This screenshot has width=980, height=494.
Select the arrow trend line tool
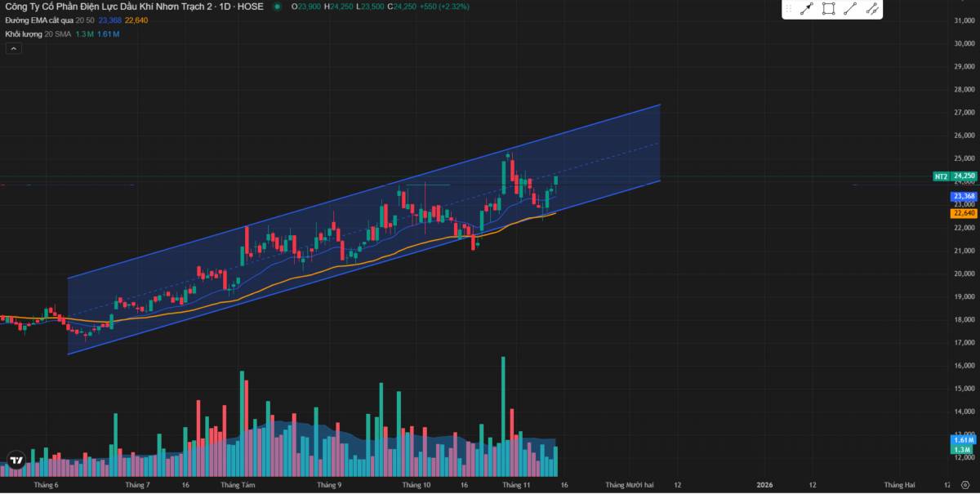tap(807, 9)
